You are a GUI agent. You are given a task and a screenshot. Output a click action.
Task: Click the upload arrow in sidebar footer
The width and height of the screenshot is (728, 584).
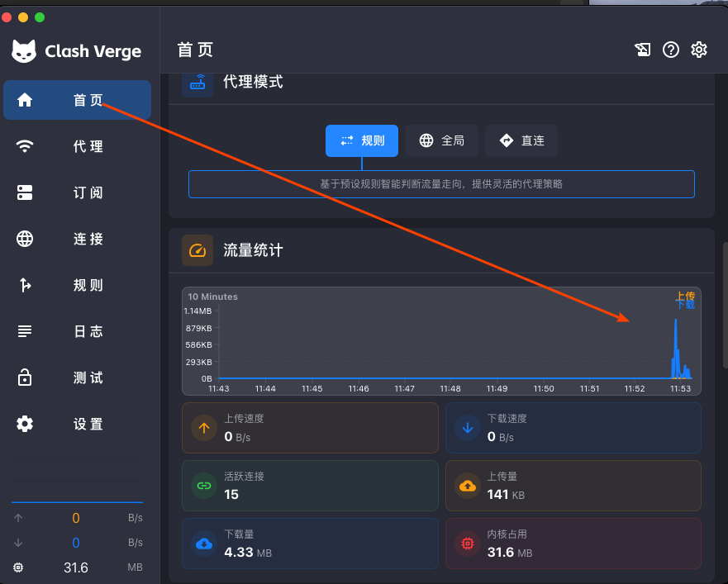[18, 518]
